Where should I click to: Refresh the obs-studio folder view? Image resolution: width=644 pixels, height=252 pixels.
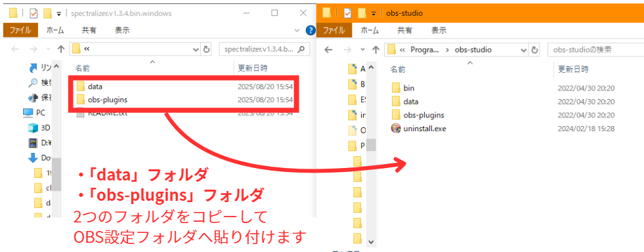point(534,50)
